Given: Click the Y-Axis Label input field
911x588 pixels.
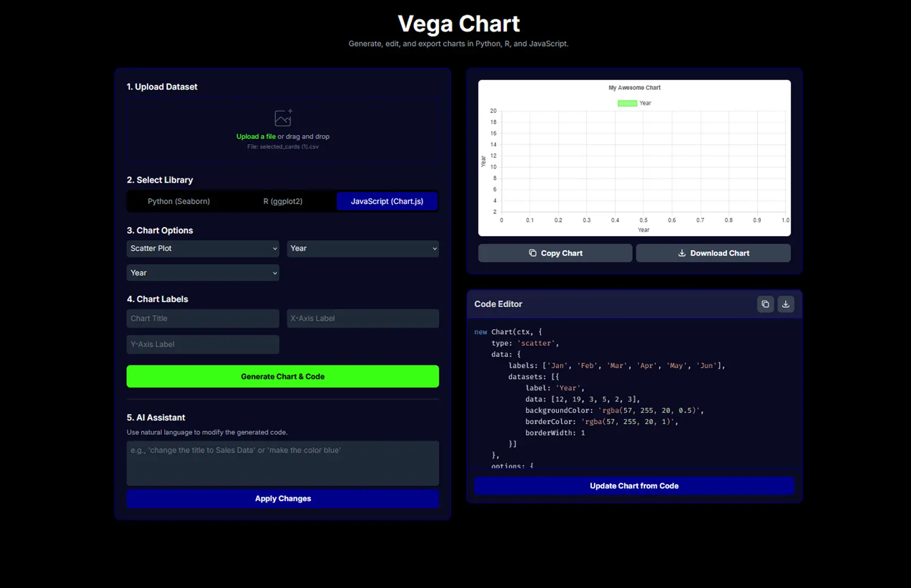Looking at the screenshot, I should click(202, 344).
